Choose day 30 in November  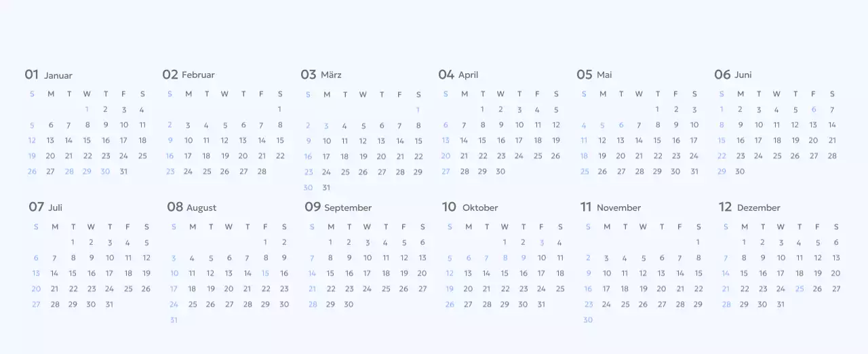click(x=588, y=320)
